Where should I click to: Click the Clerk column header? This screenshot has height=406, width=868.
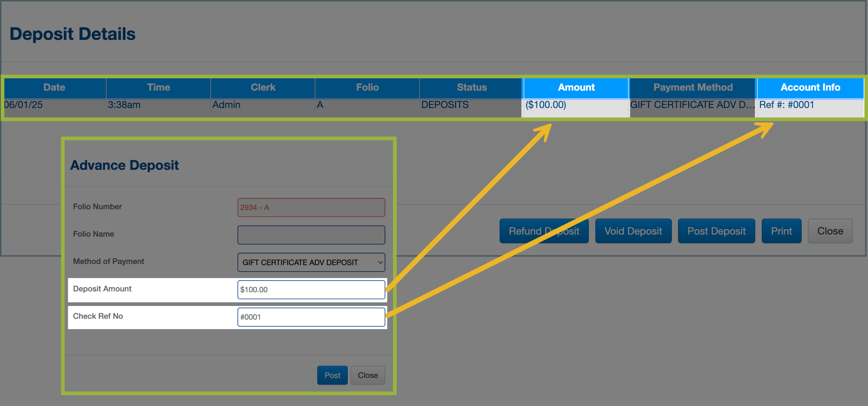[263, 87]
